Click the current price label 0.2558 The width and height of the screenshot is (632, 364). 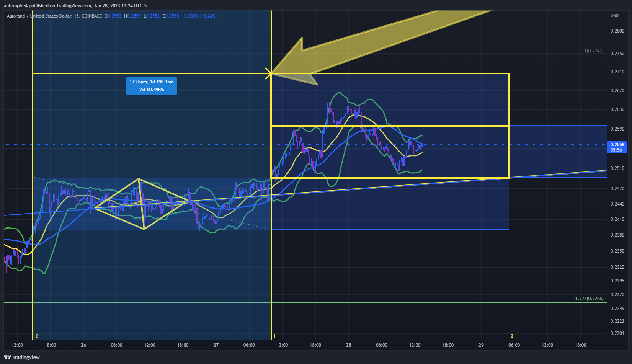(x=617, y=145)
